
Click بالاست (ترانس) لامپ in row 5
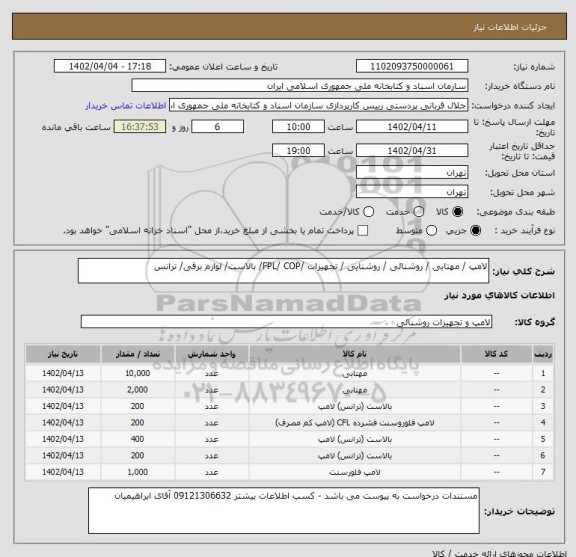click(x=354, y=439)
